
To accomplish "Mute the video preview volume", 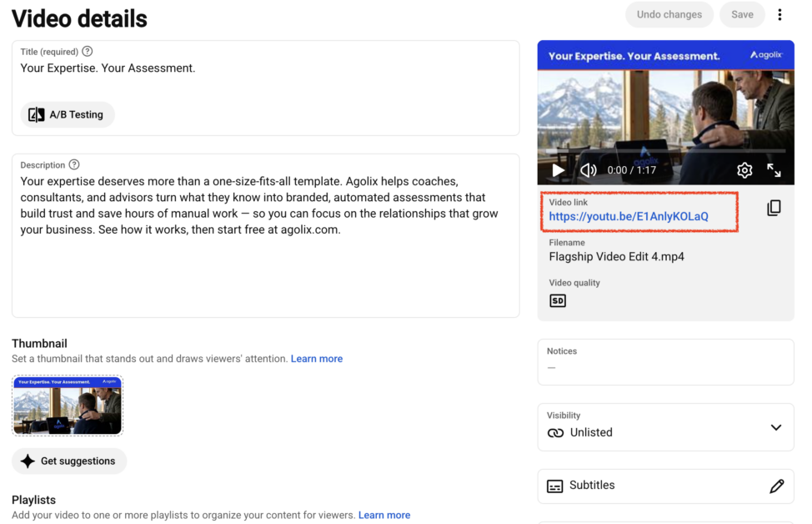I will pyautogui.click(x=589, y=170).
